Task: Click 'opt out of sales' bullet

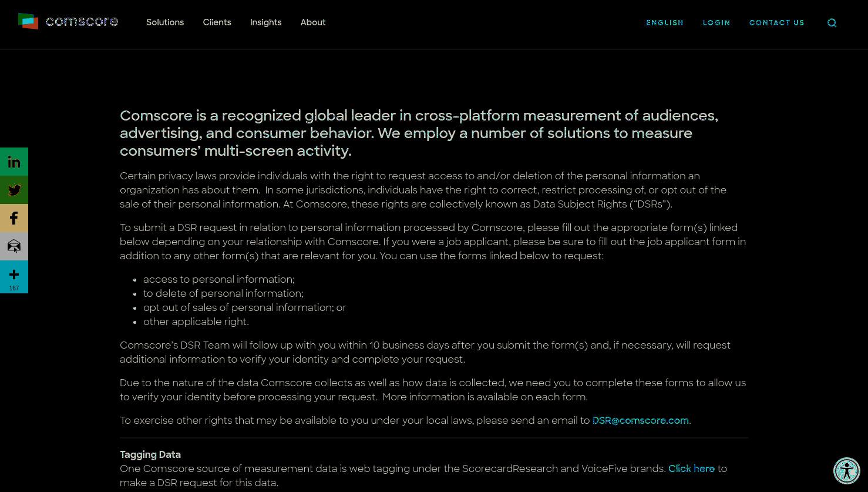Action: (245, 307)
